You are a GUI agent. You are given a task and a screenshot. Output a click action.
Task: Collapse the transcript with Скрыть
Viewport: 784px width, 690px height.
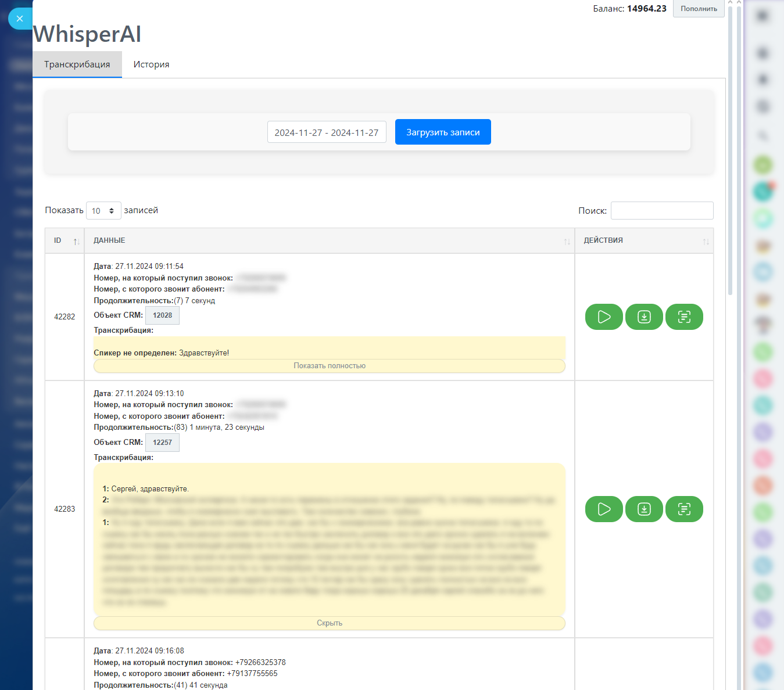click(330, 623)
